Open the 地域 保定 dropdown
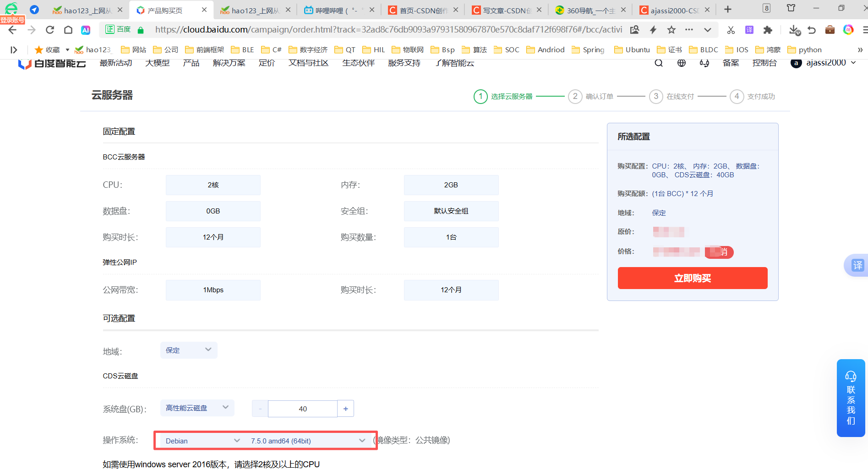This screenshot has height=470, width=868. [x=189, y=350]
